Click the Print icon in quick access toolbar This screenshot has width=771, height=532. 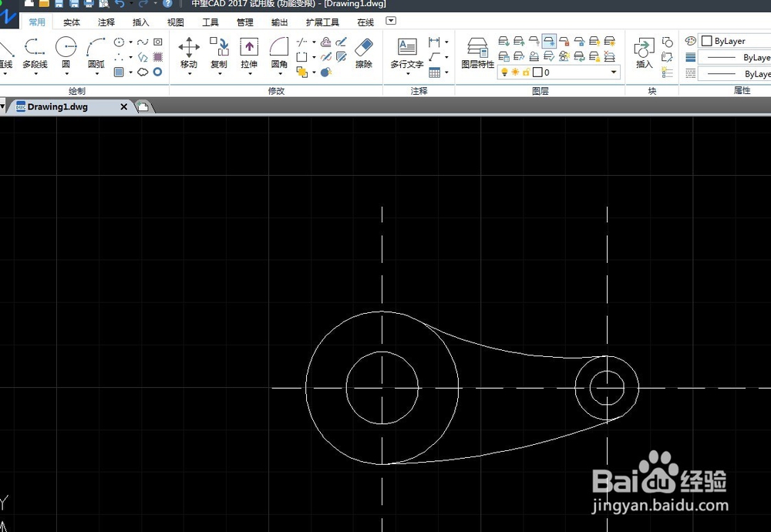89,4
